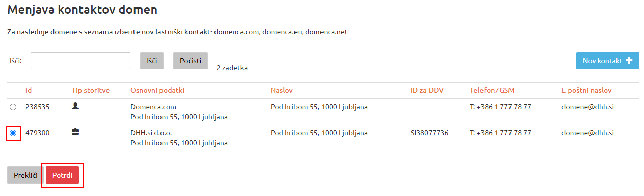Viewport: 644px width, 196px height.
Task: Focus the Išči search input field
Action: click(81, 61)
